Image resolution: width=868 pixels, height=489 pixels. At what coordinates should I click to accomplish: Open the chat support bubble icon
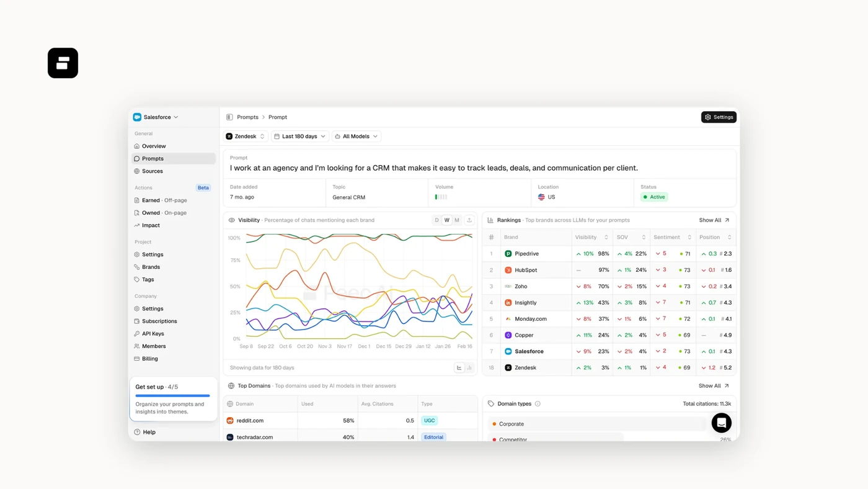click(x=721, y=423)
